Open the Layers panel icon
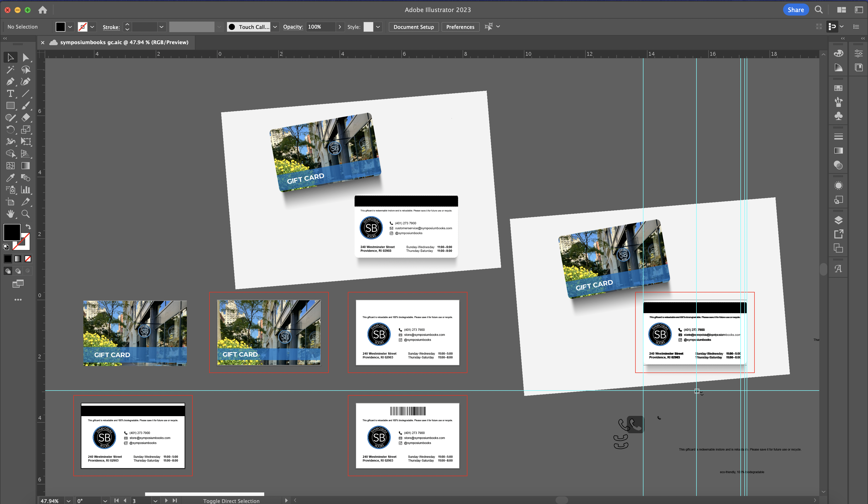This screenshot has height=504, width=868. [x=838, y=220]
